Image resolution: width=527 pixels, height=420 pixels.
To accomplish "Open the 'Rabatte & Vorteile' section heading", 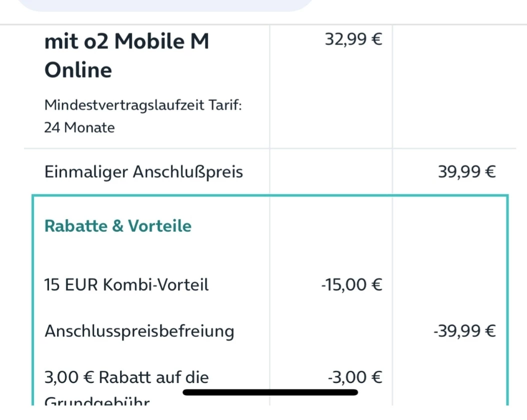I will pyautogui.click(x=118, y=226).
